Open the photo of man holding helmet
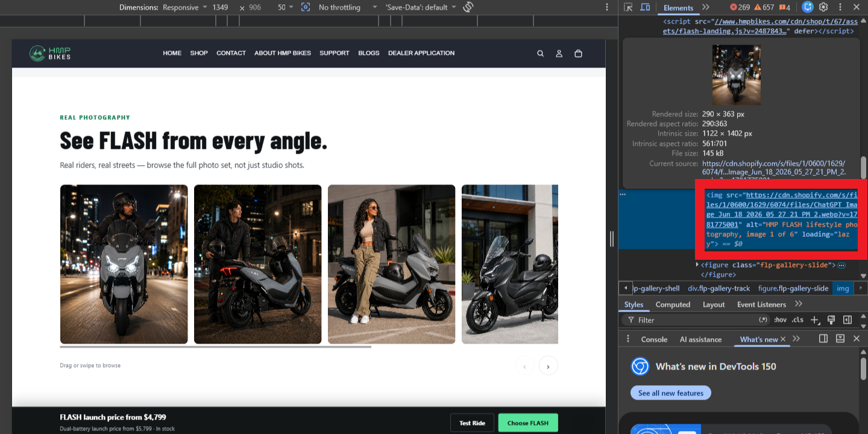This screenshot has width=868, height=434. pyautogui.click(x=257, y=264)
